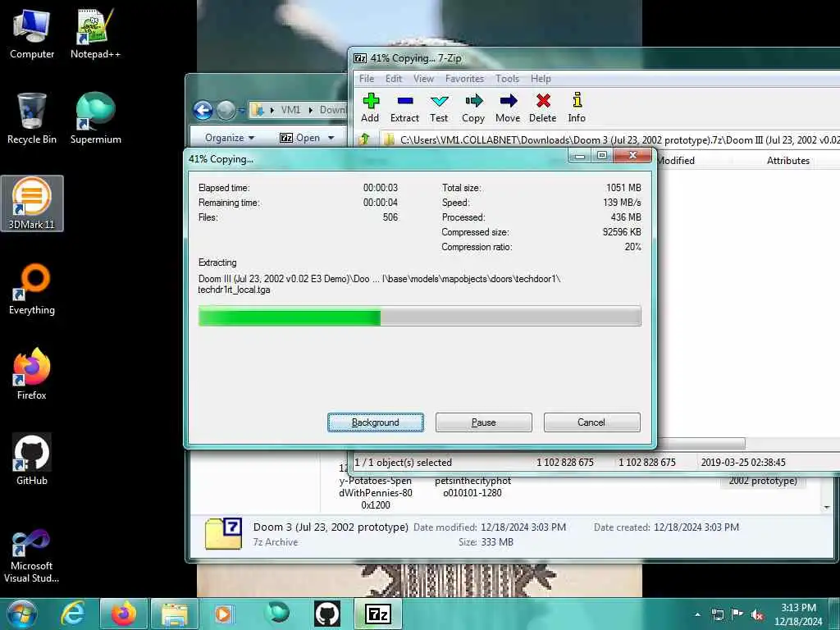Viewport: 840px width, 630px height.
Task: Open the Firefox desktop shortcut
Action: [x=32, y=374]
